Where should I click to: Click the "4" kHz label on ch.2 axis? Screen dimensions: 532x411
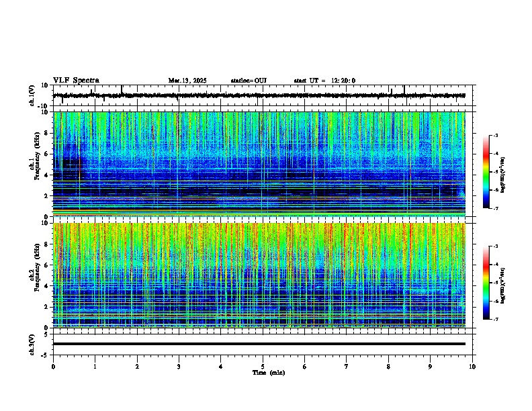tap(47, 286)
